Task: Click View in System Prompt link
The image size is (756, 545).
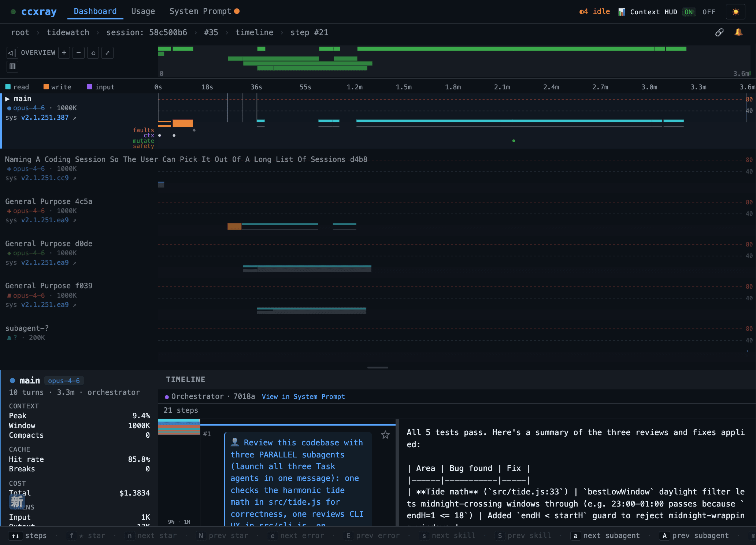Action: [303, 397]
